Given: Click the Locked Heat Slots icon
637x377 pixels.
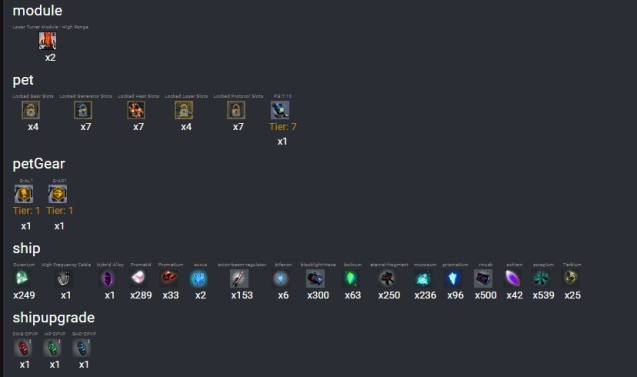Looking at the screenshot, I should tap(136, 110).
